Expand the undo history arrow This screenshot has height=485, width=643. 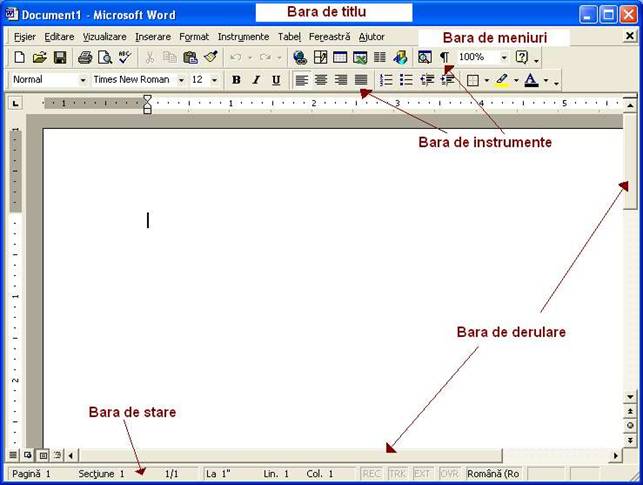point(250,57)
